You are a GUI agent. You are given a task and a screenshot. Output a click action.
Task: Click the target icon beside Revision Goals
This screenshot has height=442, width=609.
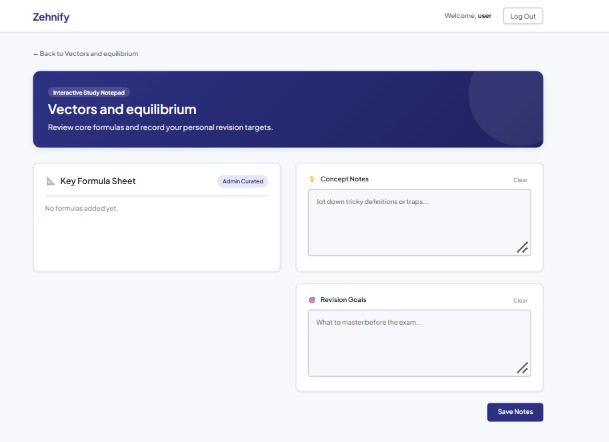[x=312, y=300]
